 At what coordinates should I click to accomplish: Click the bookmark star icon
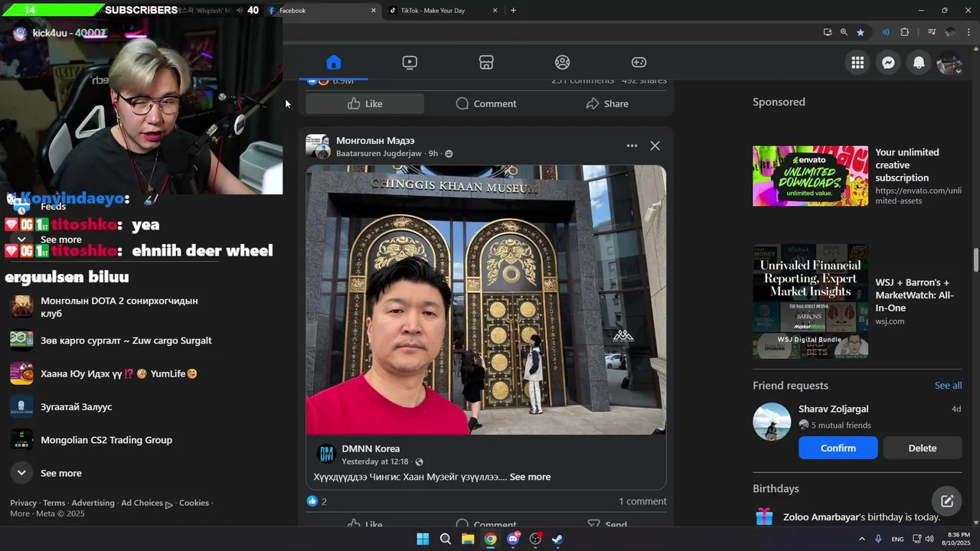tap(861, 32)
